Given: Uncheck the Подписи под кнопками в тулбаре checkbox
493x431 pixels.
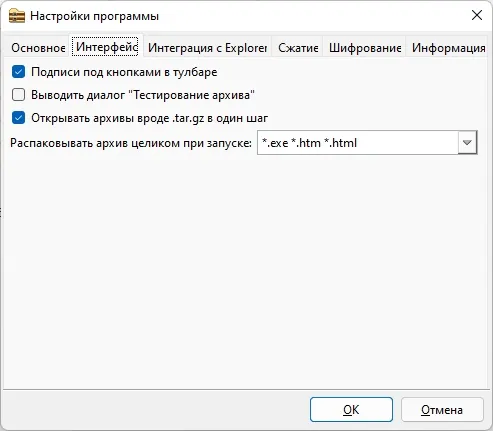Looking at the screenshot, I should pyautogui.click(x=18, y=72).
